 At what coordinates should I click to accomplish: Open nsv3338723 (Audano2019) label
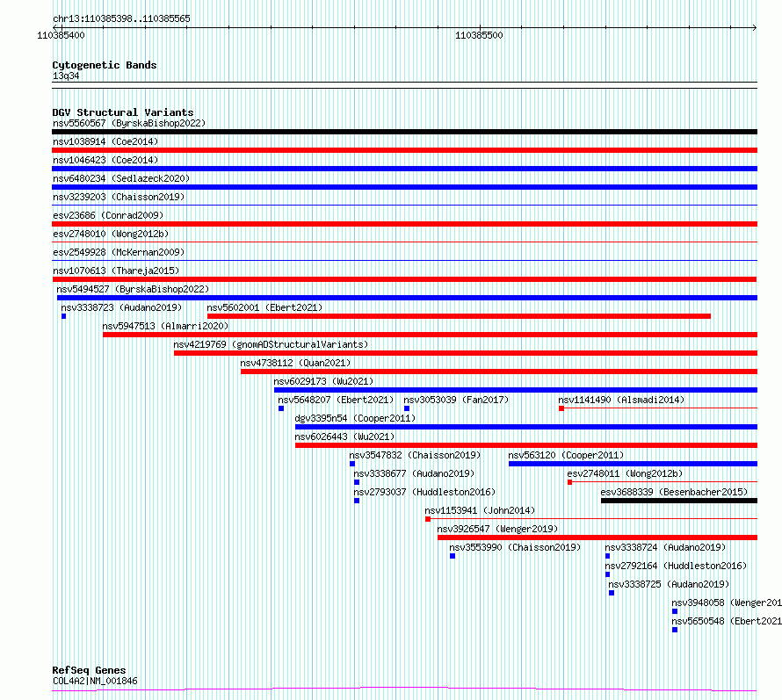click(x=121, y=307)
